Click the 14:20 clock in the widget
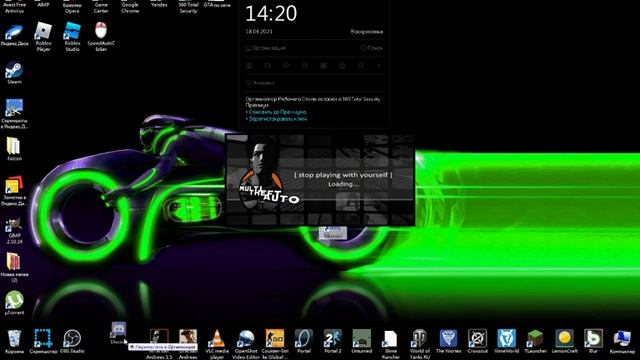The height and width of the screenshot is (360, 640). (271, 13)
